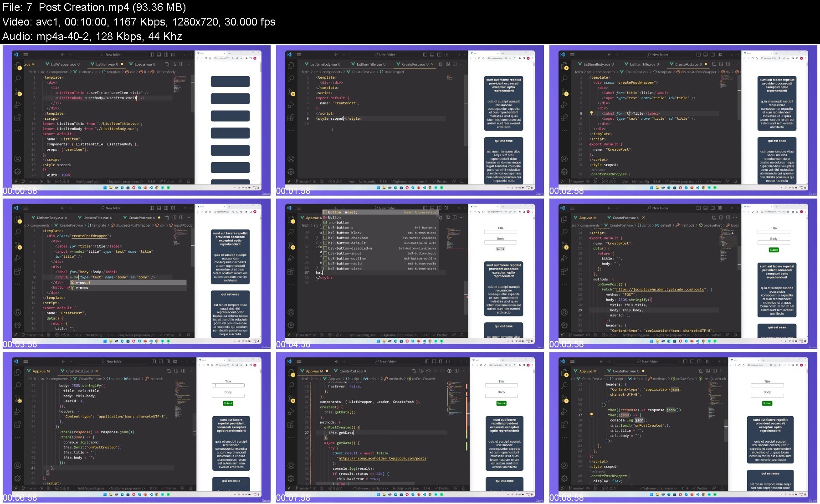820x504 pixels.
Task: Click green Submit button in 00:06:58 browser
Action: 228,403
